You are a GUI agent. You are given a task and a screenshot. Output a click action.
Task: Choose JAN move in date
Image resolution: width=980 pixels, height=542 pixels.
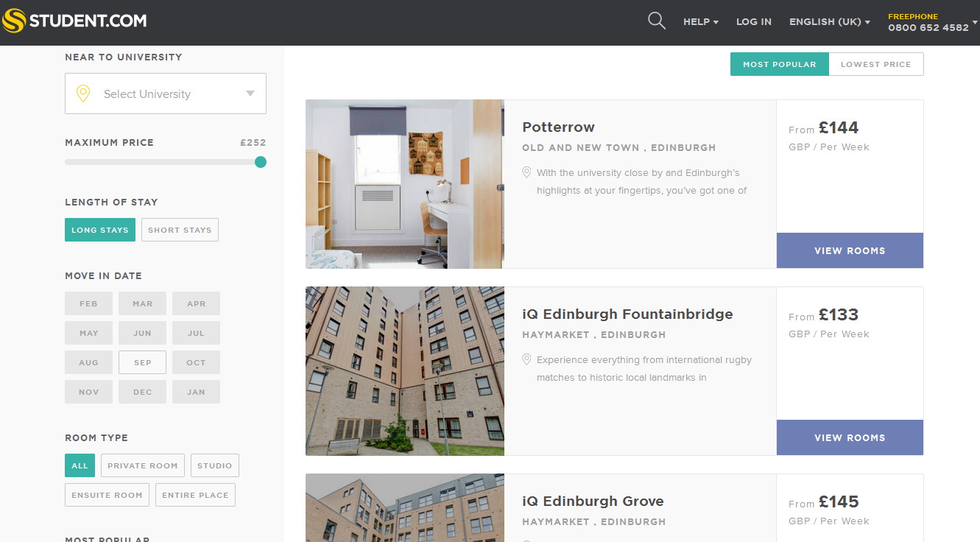tap(196, 392)
